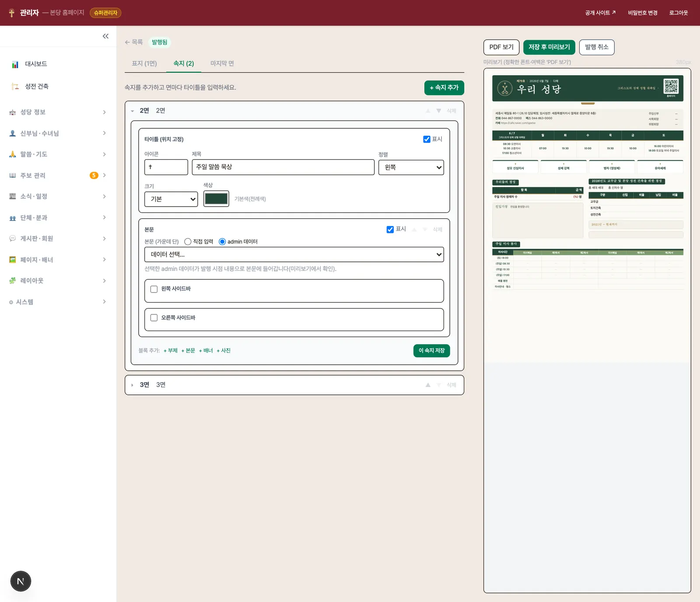This screenshot has height=602, width=700.
Task: Open the 대시보드 chart icon
Action: click(15, 64)
